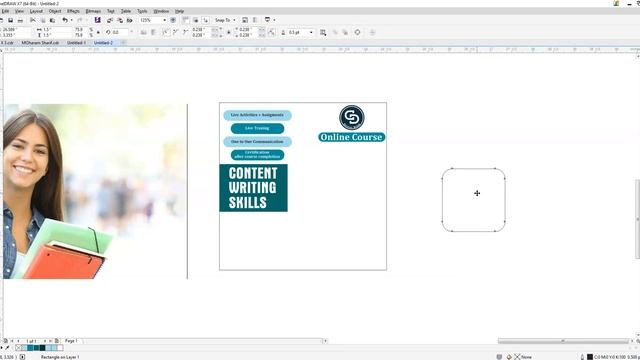The height and width of the screenshot is (360, 640).
Task: Select Scalloped corner type icon
Action: click(176, 32)
